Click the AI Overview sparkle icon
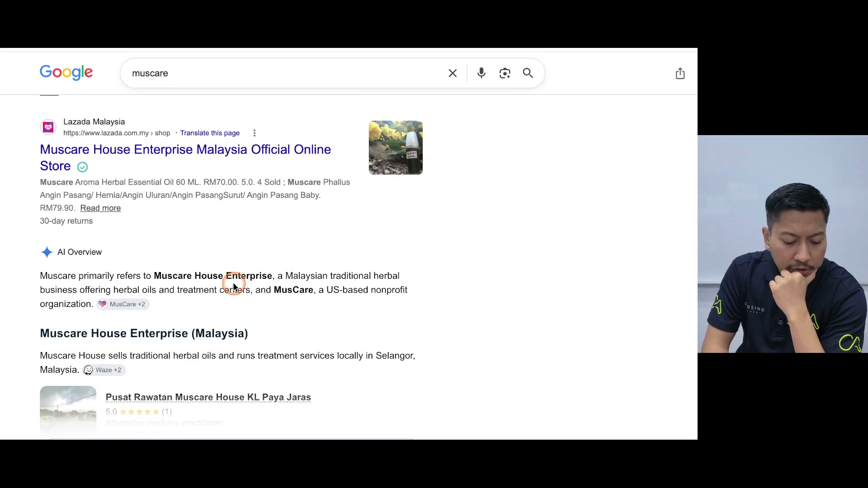 47,252
